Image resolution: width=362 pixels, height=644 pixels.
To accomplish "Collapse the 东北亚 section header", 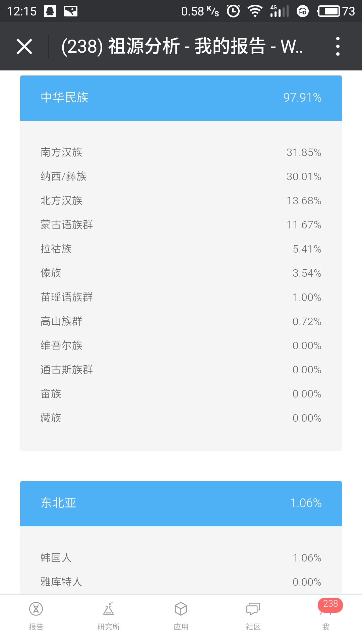I will [181, 503].
